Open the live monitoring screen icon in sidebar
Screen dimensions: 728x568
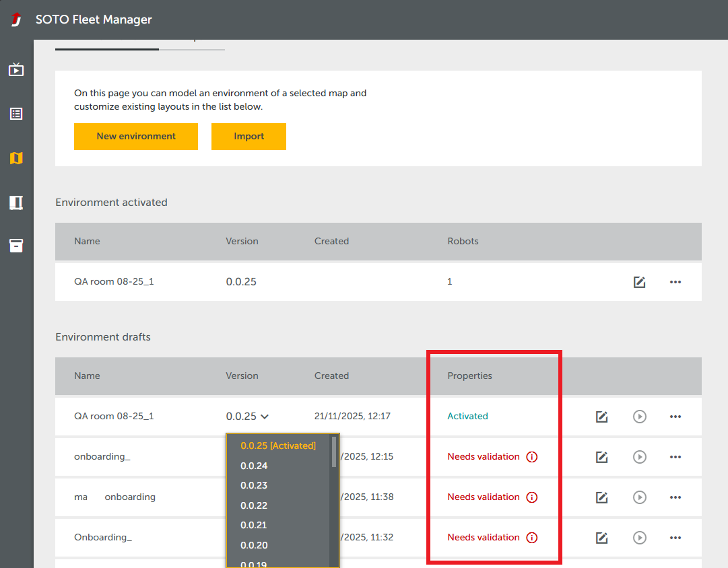click(16, 69)
